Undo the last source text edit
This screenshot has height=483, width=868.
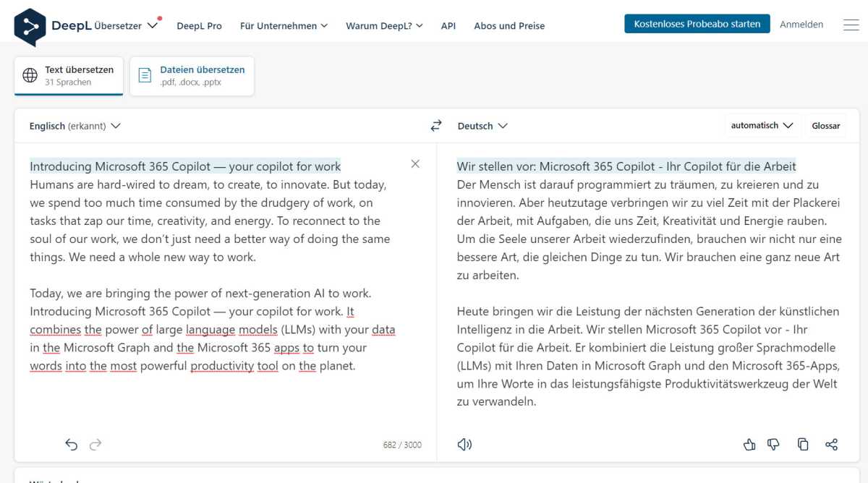click(71, 445)
